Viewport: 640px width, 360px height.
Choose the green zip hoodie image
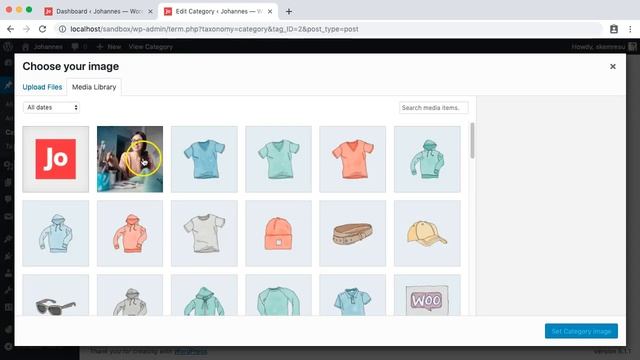coord(204,295)
